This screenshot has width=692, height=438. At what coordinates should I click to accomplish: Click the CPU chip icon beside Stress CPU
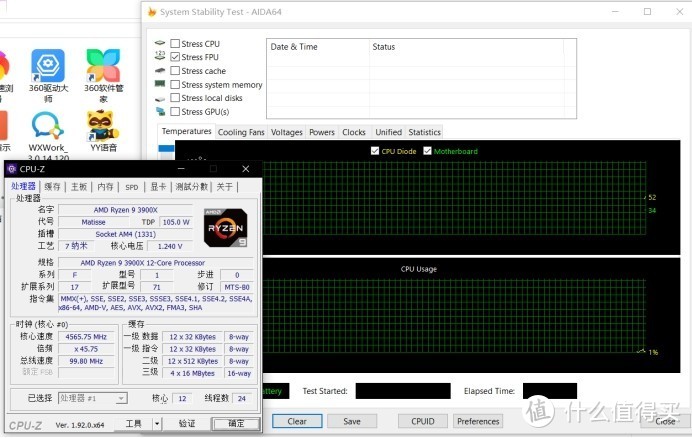point(160,43)
